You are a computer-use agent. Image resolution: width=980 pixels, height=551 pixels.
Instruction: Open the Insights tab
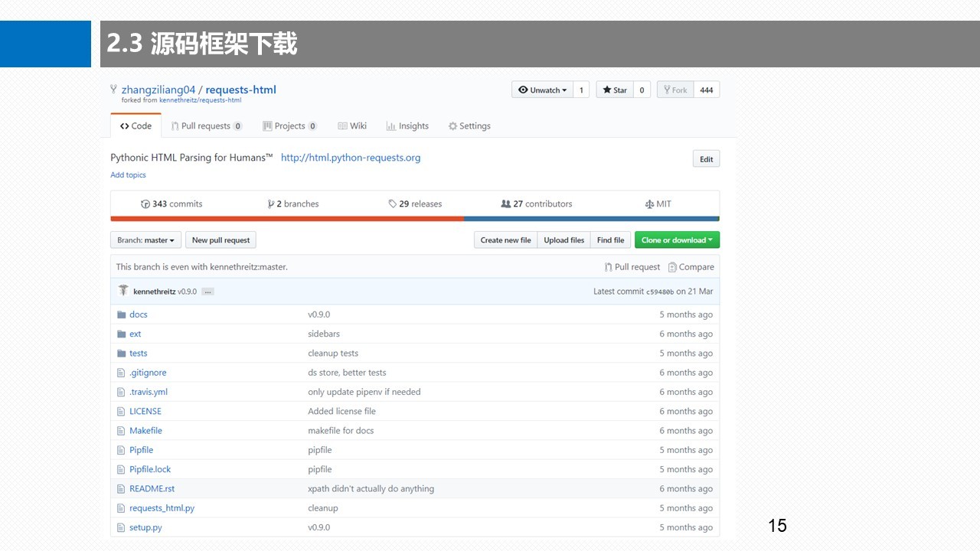click(x=407, y=126)
